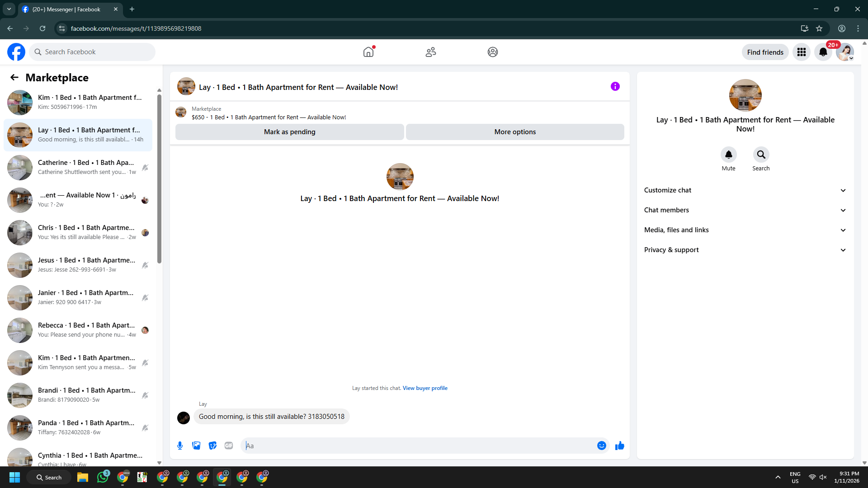Choose a sticker from the sticker icon
The height and width of the screenshot is (488, 868).
click(x=212, y=446)
